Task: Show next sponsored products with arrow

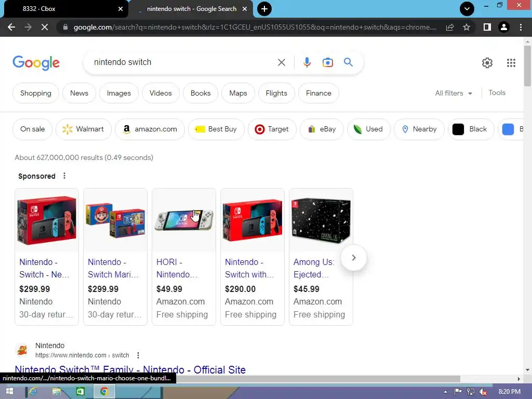Action: click(353, 258)
